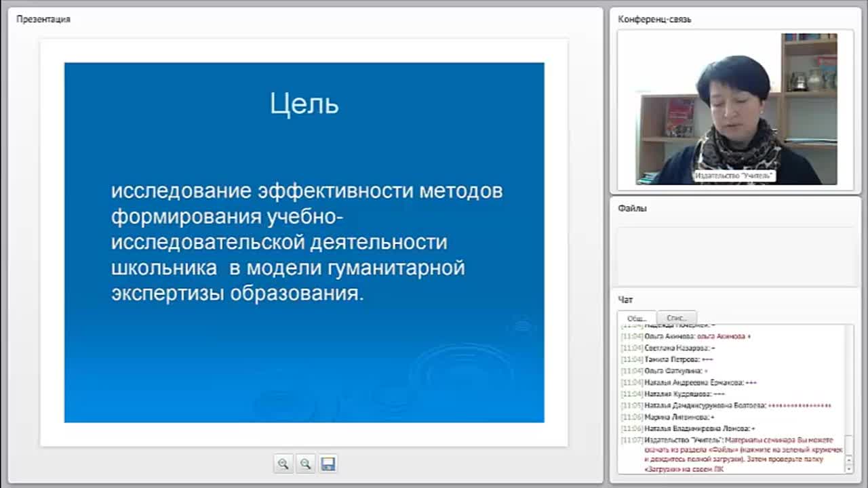Select the 'Наталья Владимировна Лонова' chat message
The width and height of the screenshot is (868, 488).
pyautogui.click(x=688, y=428)
